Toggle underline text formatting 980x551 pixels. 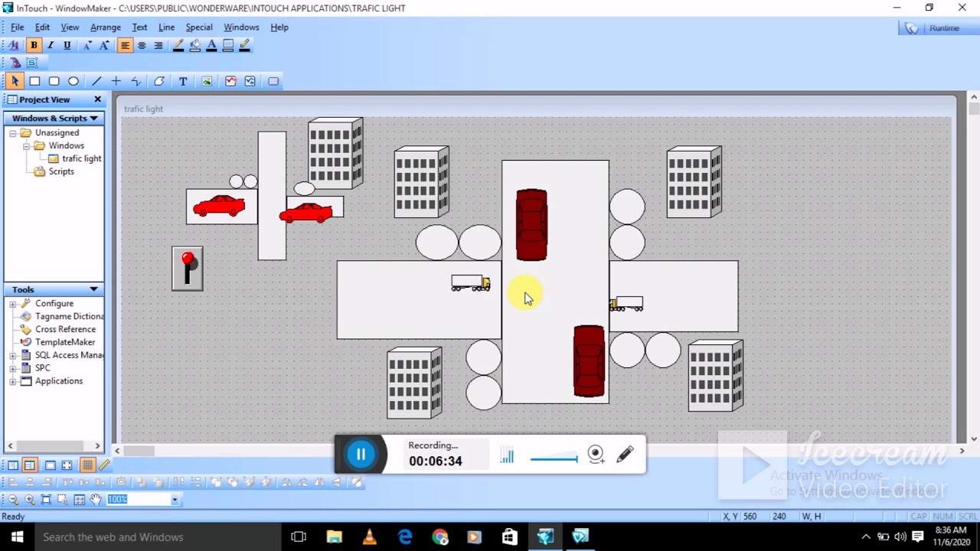tap(67, 46)
